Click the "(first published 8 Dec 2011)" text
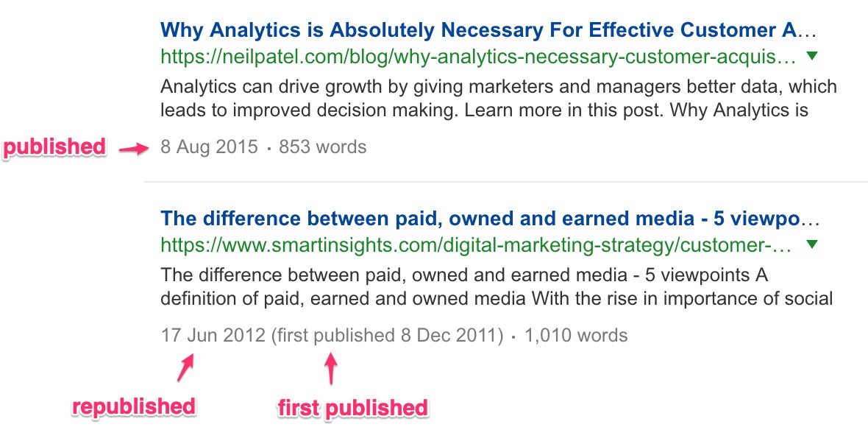 [x=387, y=336]
